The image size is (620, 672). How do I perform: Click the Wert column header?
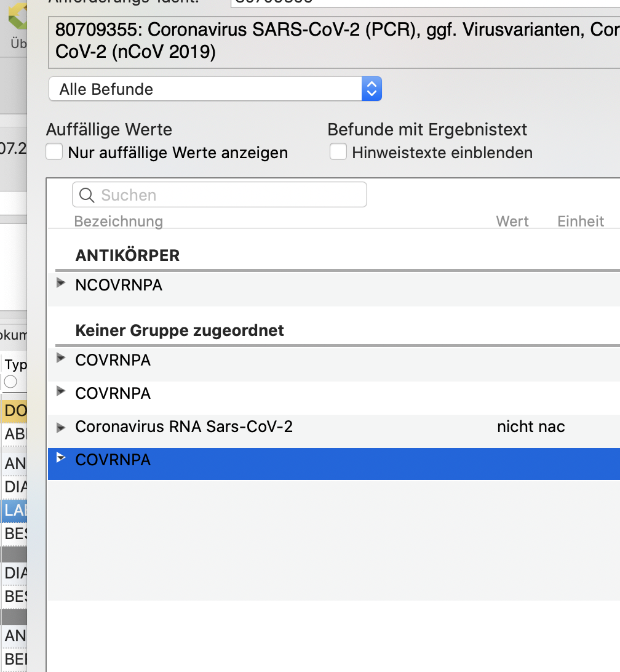pos(512,221)
